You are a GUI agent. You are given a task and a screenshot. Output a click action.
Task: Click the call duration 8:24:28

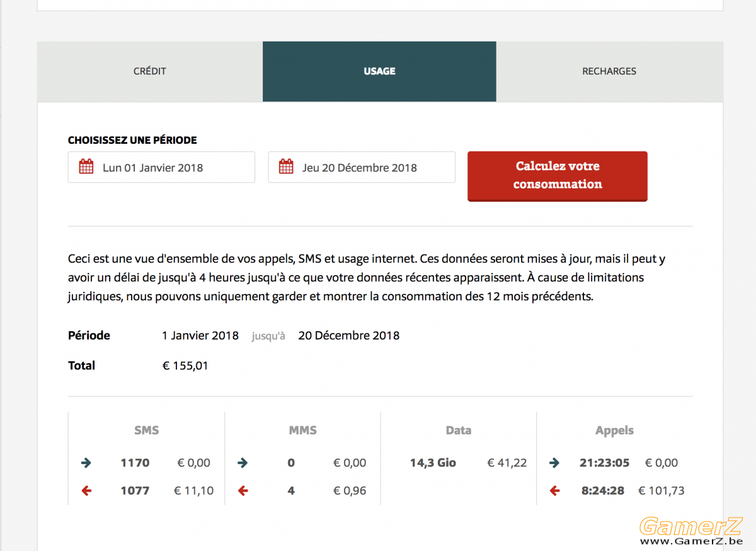pyautogui.click(x=603, y=490)
